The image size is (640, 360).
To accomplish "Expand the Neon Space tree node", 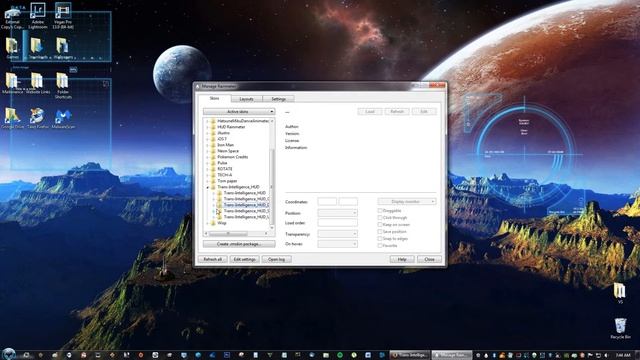I will pyautogui.click(x=207, y=151).
